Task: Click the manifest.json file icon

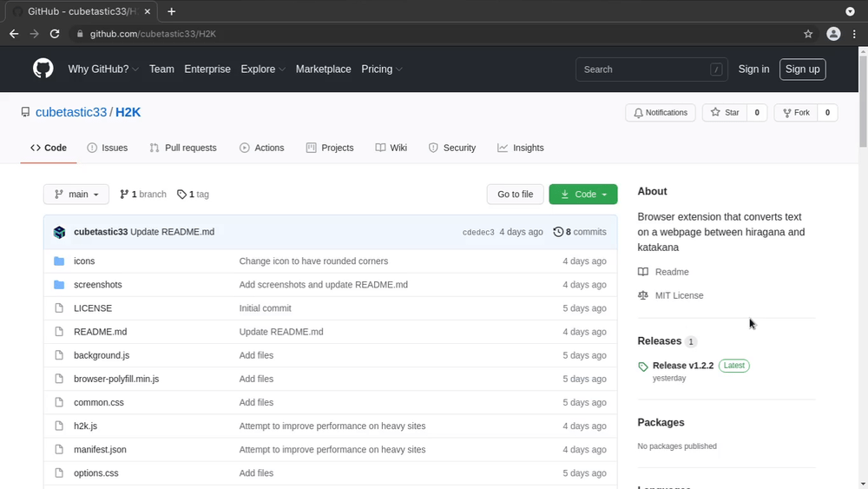Action: click(x=59, y=449)
